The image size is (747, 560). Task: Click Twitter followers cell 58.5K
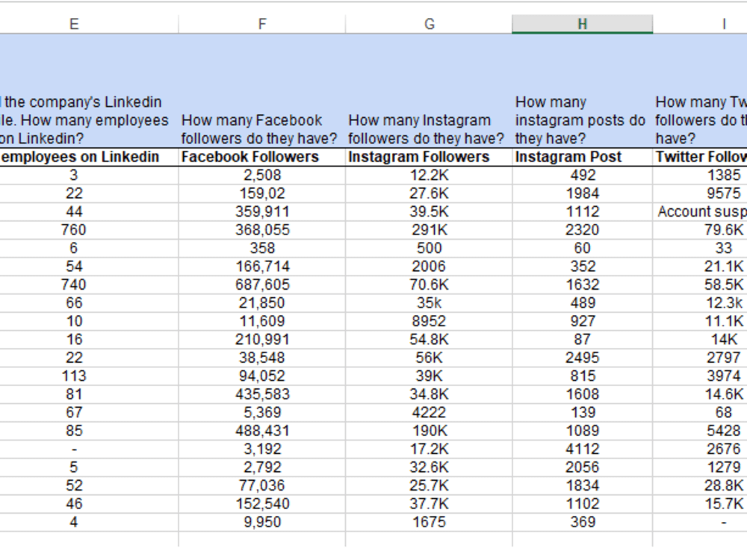coord(700,284)
